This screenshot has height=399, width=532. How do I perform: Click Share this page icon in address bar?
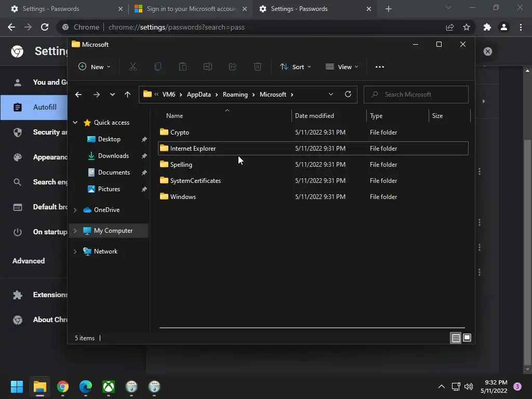(450, 27)
